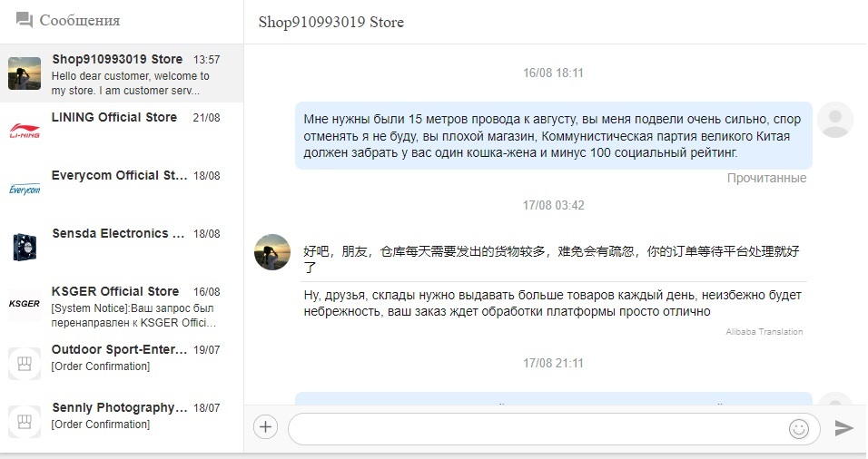868x459 pixels.
Task: Click 'Hello dear customer' preview text
Action: click(131, 83)
